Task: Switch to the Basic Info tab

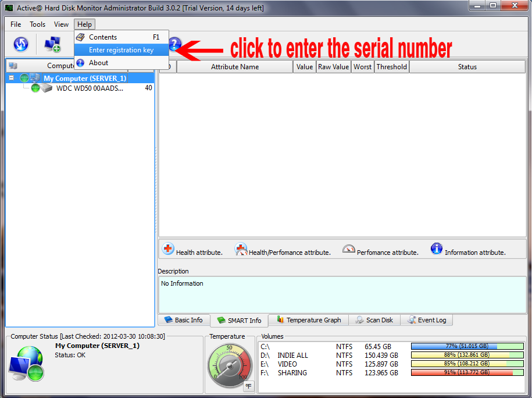Action: [184, 320]
